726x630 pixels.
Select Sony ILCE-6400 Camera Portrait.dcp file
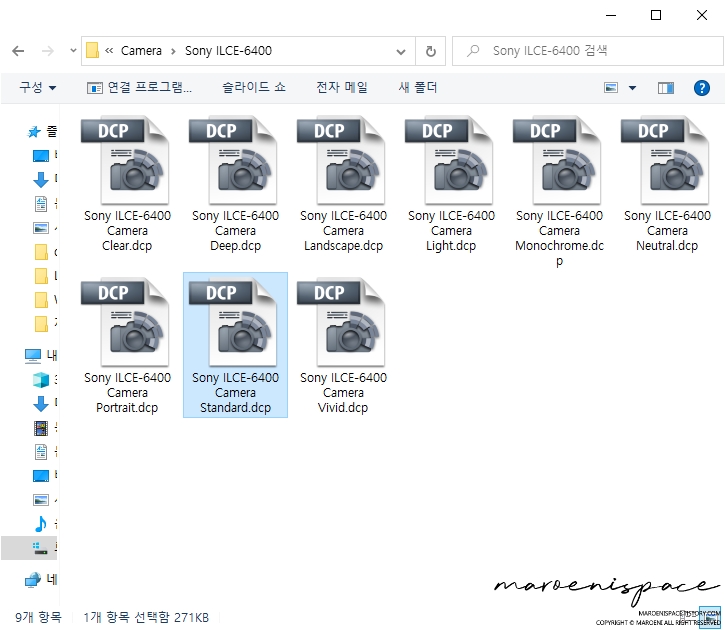pos(127,345)
